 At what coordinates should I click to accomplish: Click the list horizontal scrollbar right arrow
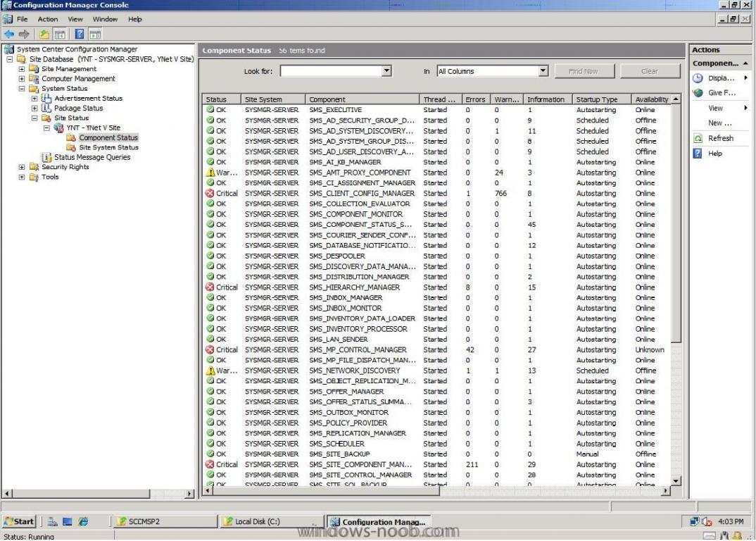click(666, 491)
